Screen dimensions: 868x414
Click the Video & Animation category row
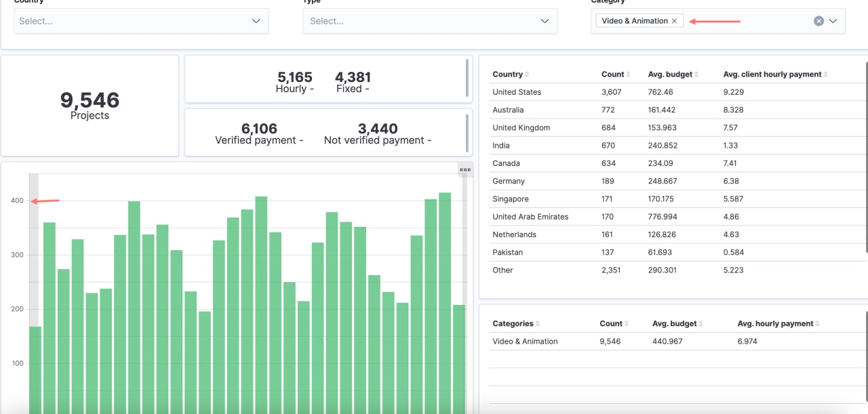coord(525,341)
